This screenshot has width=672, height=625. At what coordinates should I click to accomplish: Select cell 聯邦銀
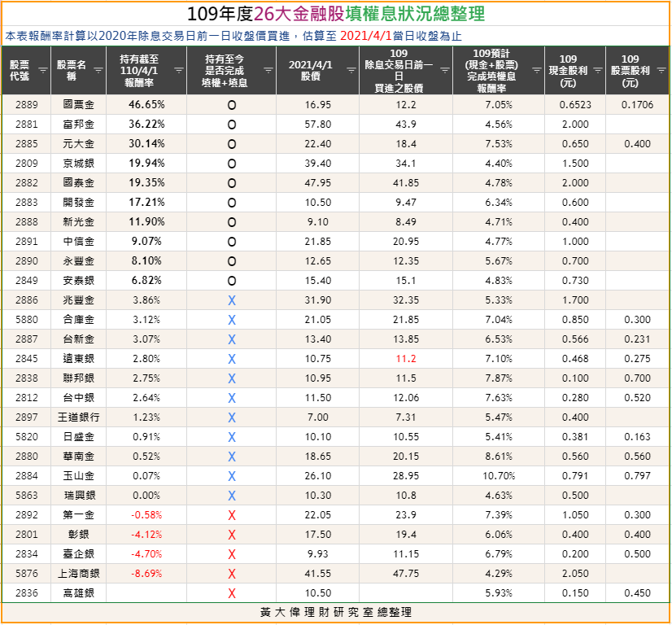78,378
